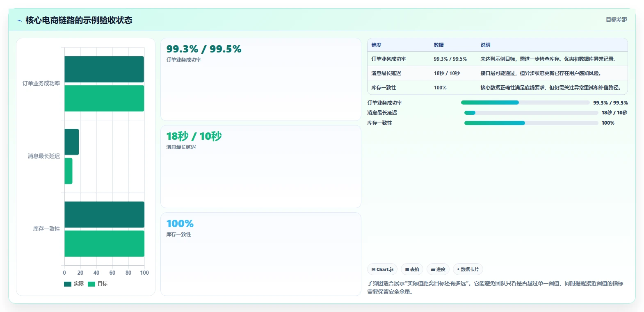Click the 18秒 / 10秒 table data cell
The height and width of the screenshot is (312, 644).
pos(447,73)
